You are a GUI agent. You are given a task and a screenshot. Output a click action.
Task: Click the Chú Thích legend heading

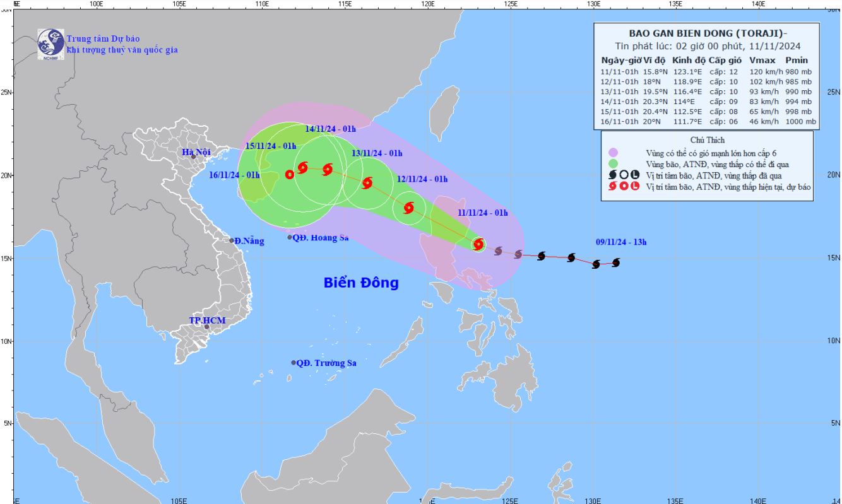click(708, 140)
